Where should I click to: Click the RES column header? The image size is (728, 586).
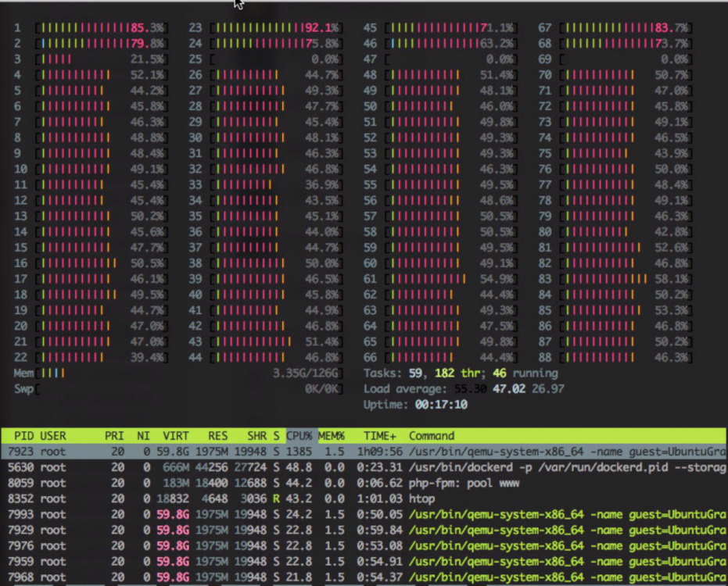point(217,436)
